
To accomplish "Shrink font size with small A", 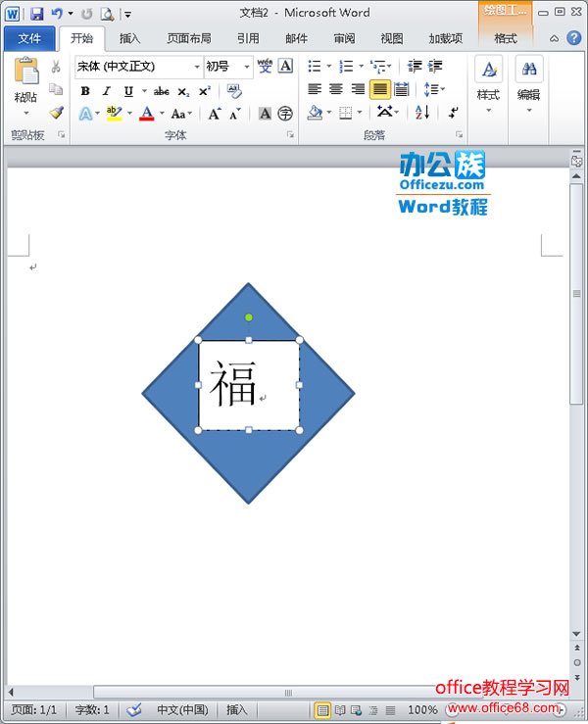I will tap(235, 114).
